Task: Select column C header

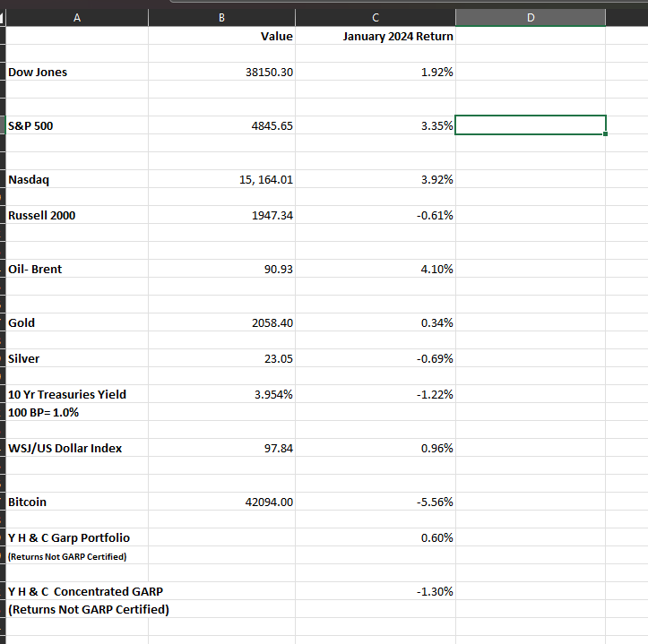Action: pyautogui.click(x=376, y=18)
